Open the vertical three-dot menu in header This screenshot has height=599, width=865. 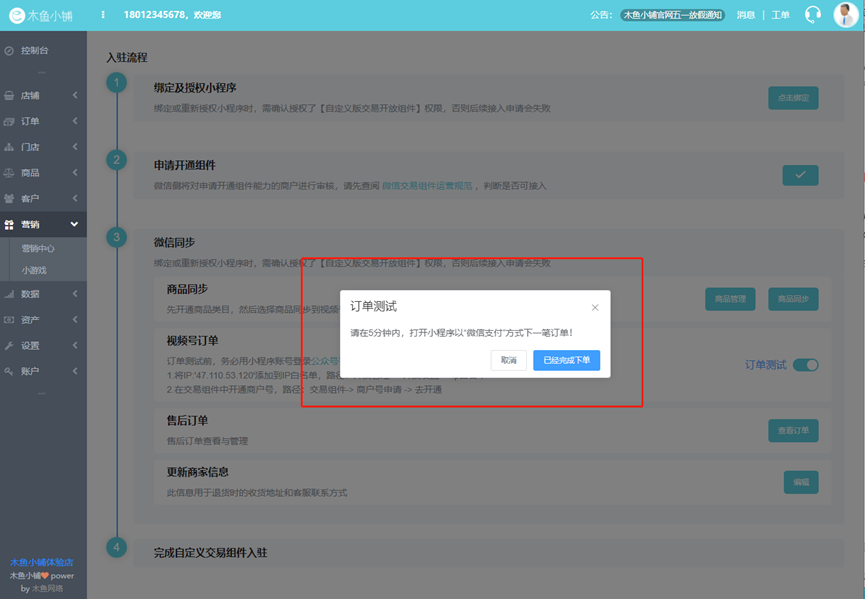103,15
